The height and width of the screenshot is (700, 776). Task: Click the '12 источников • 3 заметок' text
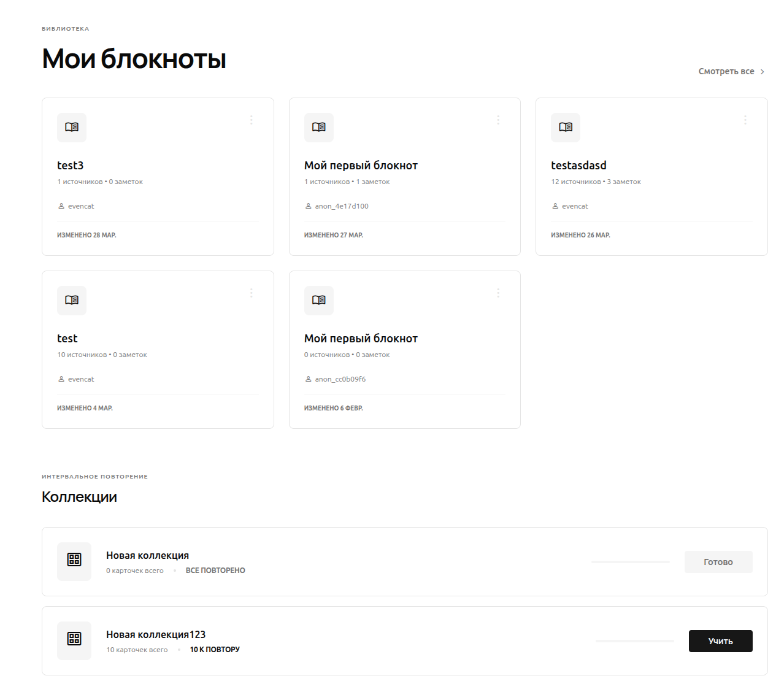pyautogui.click(x=596, y=182)
